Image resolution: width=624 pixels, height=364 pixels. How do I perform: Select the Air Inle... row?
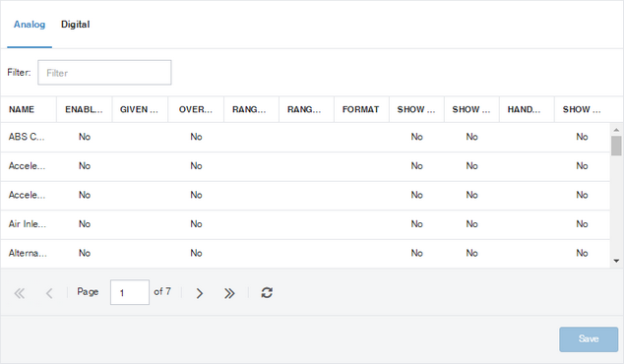click(305, 224)
